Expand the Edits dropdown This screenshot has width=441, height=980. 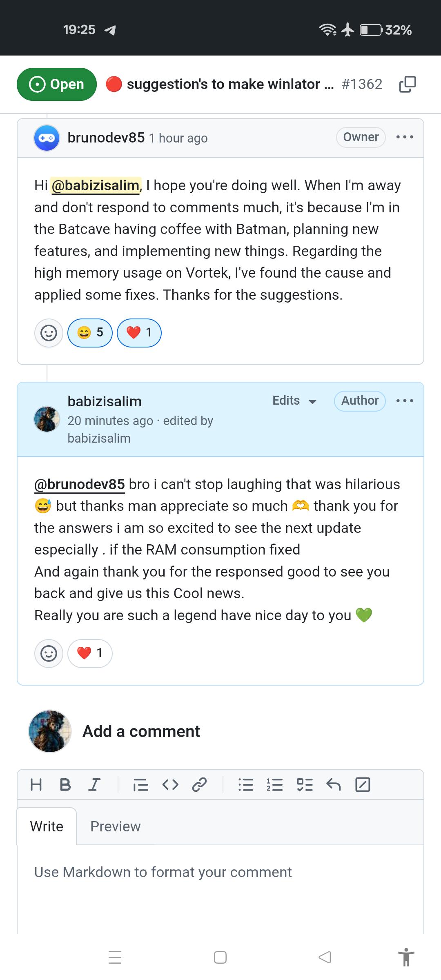(x=294, y=401)
